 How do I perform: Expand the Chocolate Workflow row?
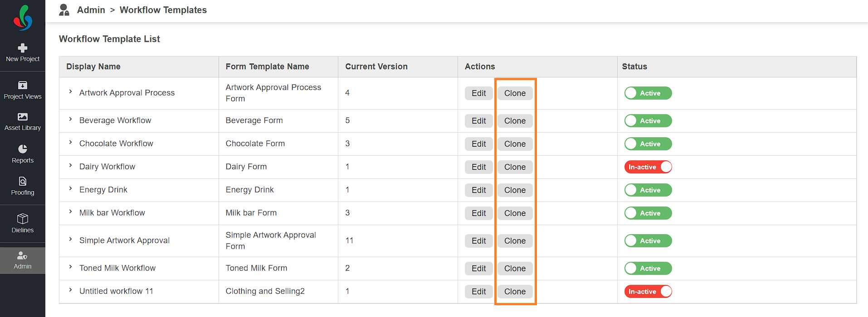tap(70, 143)
